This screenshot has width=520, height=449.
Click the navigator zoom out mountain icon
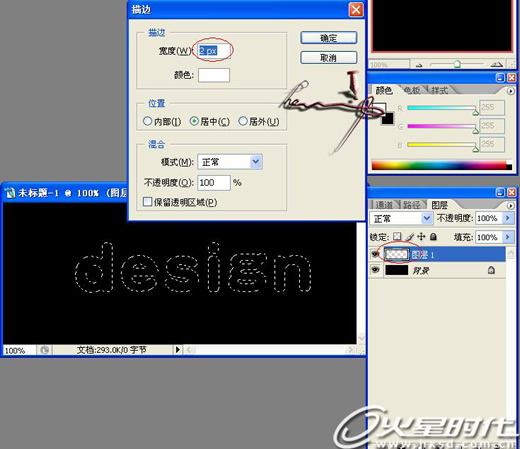(419, 65)
